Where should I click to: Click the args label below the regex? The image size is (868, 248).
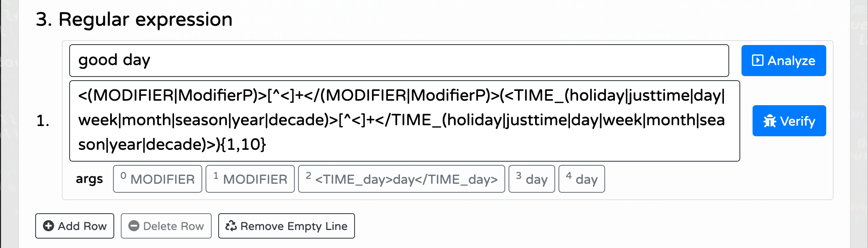pyautogui.click(x=89, y=179)
